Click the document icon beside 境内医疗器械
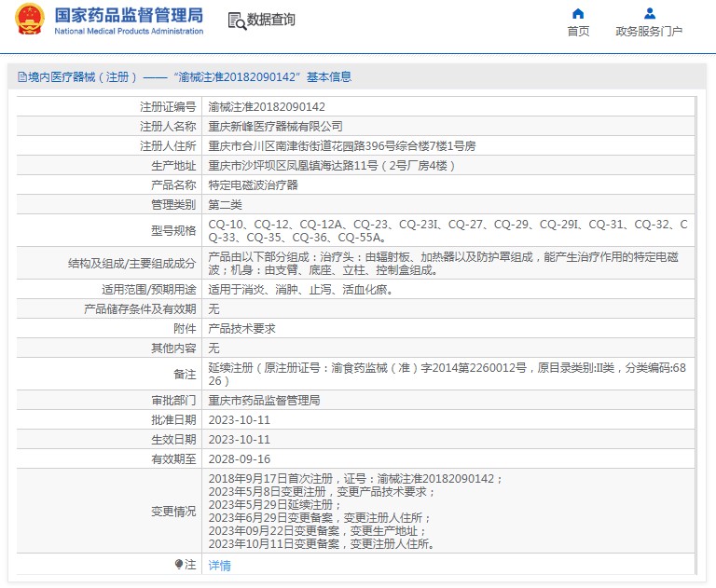This screenshot has height=588, width=716. [22, 76]
